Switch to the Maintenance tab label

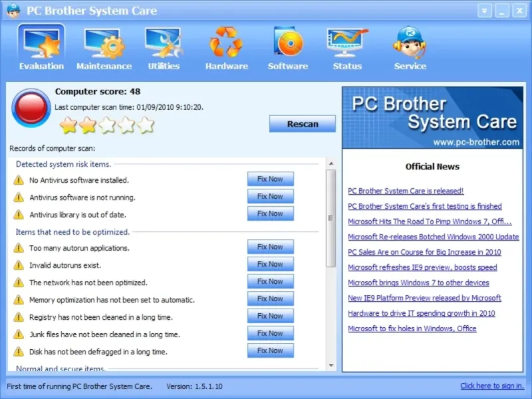(104, 66)
